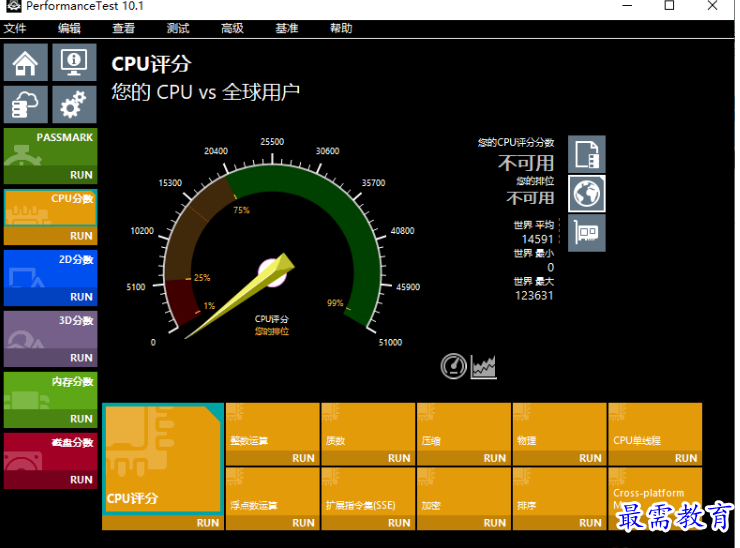Click the world maximum value 123631
This screenshot has width=740, height=548.
(534, 295)
